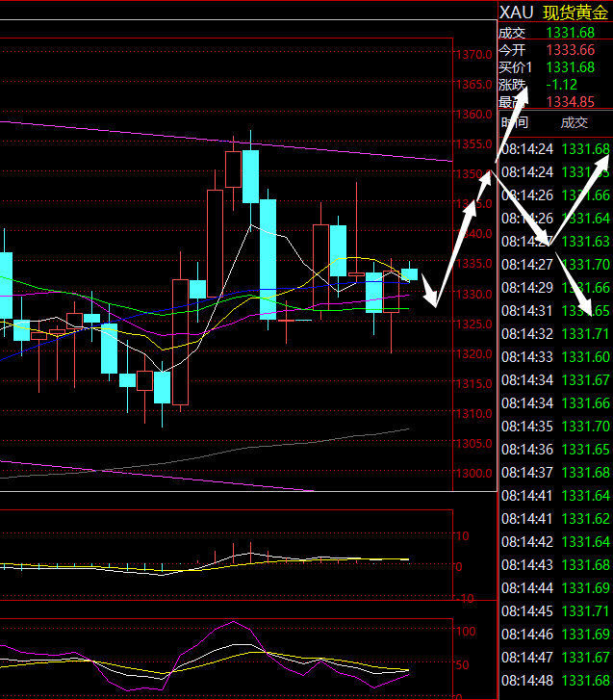The image size is (613, 700).
Task: Click the 1335.0 price axis label
Action: 474,264
